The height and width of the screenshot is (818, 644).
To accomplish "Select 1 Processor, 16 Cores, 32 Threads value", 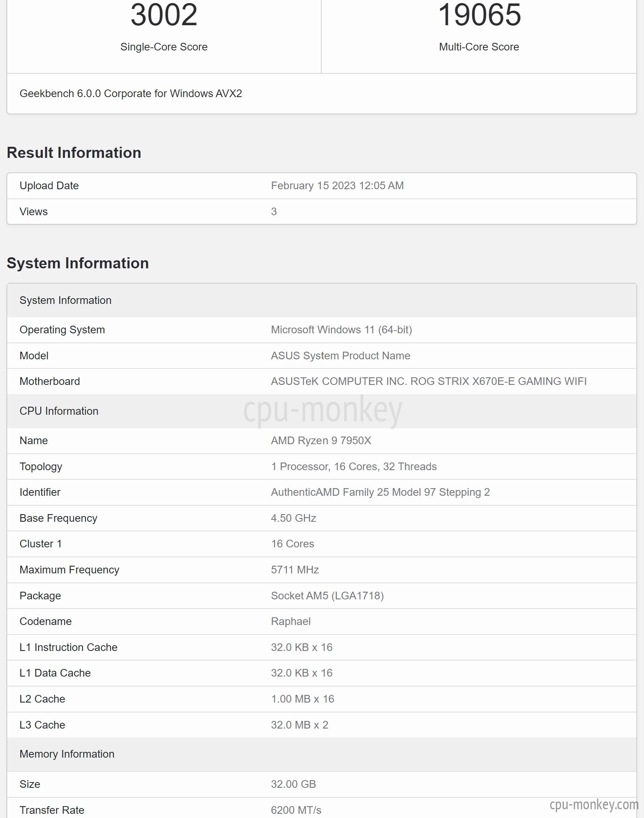I will [x=354, y=467].
